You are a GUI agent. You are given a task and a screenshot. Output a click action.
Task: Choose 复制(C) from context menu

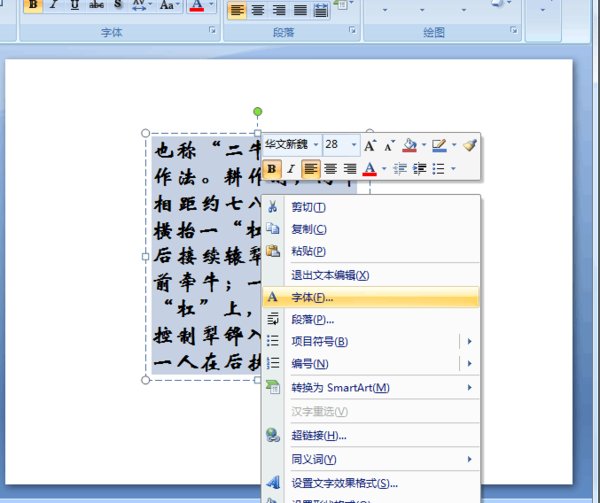(371, 229)
